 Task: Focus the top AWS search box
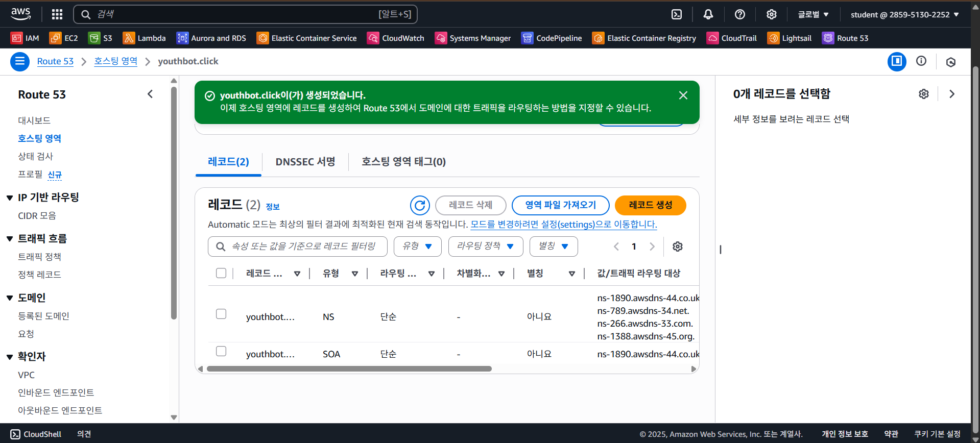point(246,14)
